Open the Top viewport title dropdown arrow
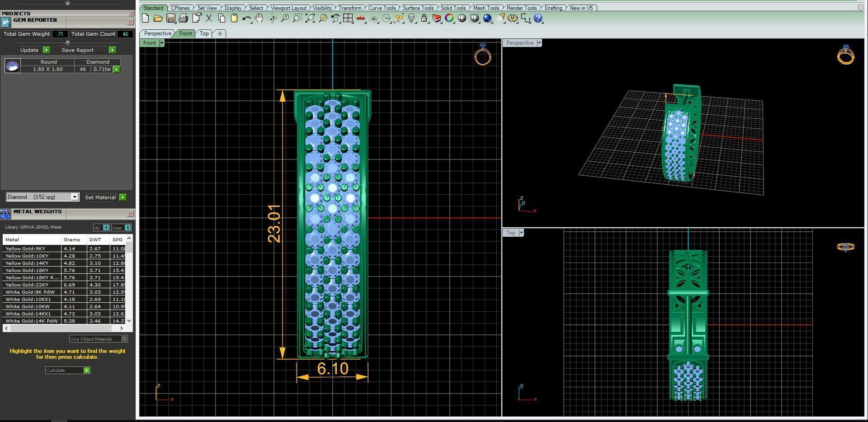 pyautogui.click(x=521, y=233)
